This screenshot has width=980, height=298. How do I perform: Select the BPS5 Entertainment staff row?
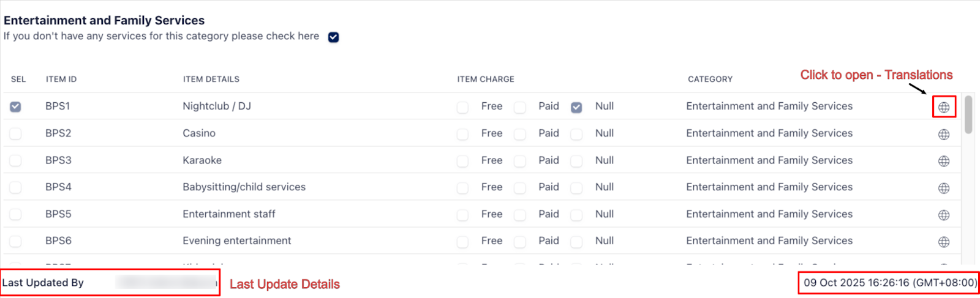[x=15, y=215]
